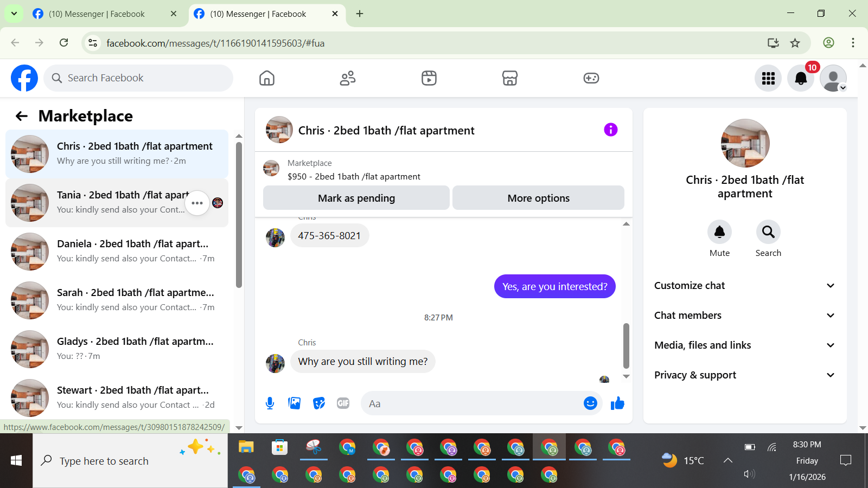Click the 'Yes, are you interested?' message

[555, 286]
